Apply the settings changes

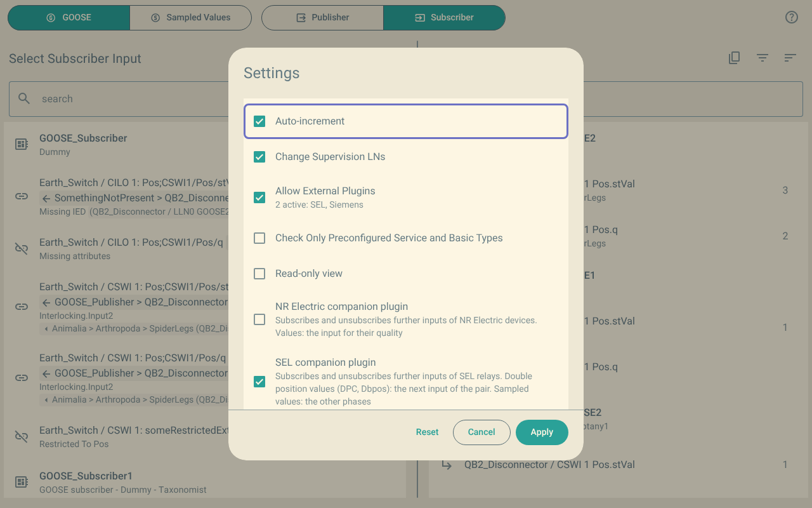pyautogui.click(x=542, y=432)
